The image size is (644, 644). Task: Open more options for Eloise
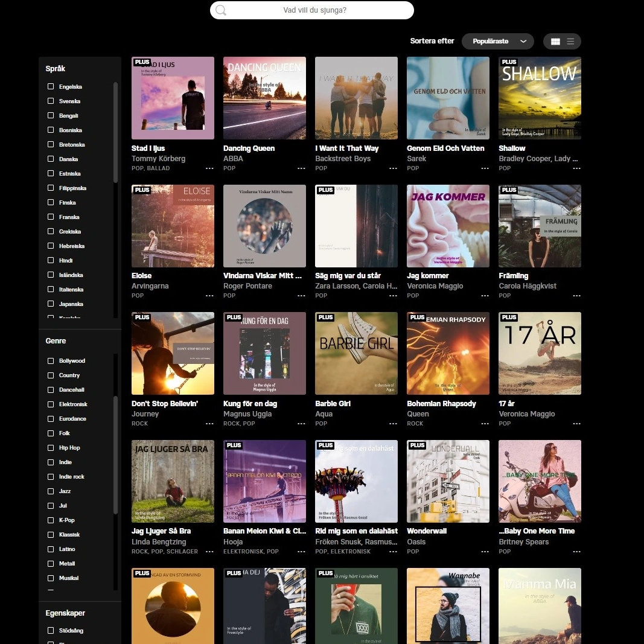click(209, 296)
